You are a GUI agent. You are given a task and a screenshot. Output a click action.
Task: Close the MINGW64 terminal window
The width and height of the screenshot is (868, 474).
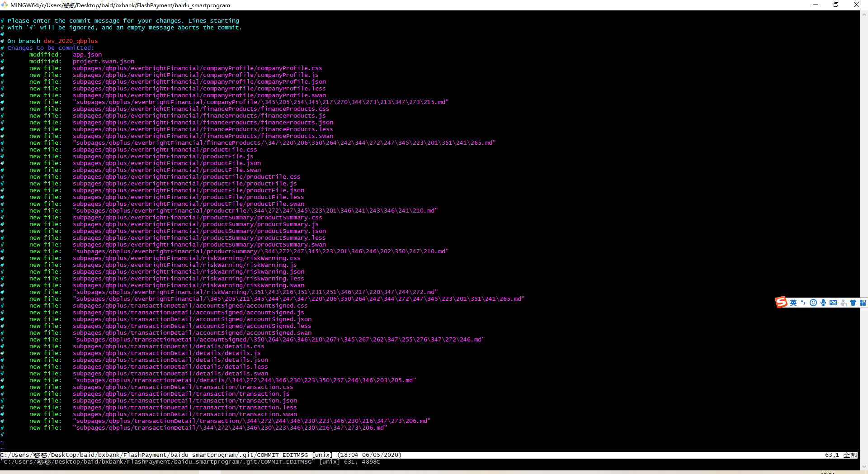coord(857,5)
